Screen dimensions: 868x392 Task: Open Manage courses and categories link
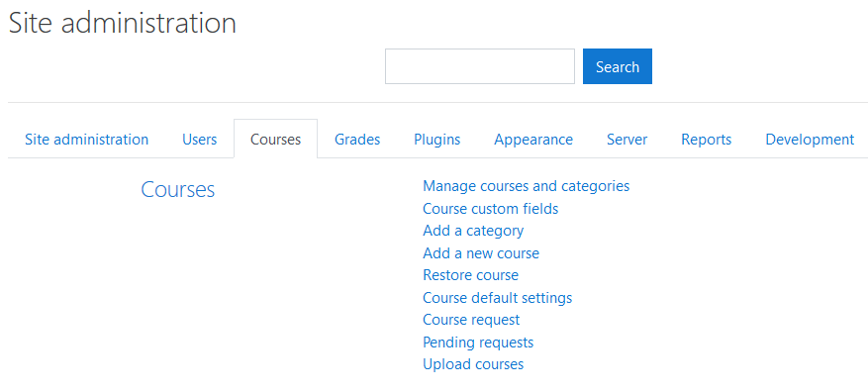click(x=526, y=186)
